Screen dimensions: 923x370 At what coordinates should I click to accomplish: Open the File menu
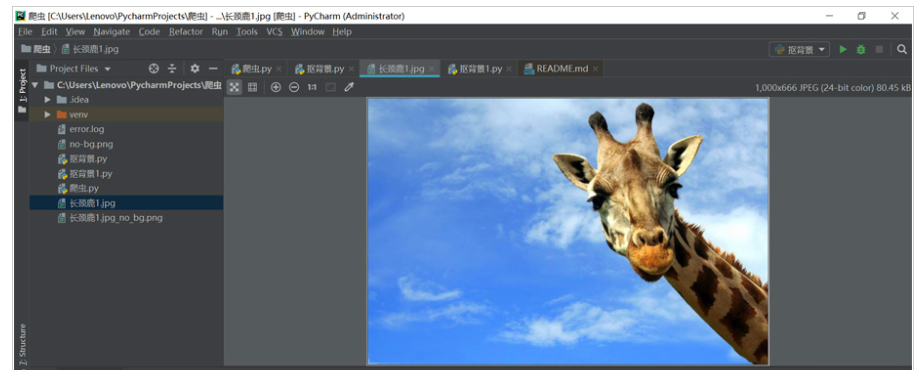coord(25,32)
